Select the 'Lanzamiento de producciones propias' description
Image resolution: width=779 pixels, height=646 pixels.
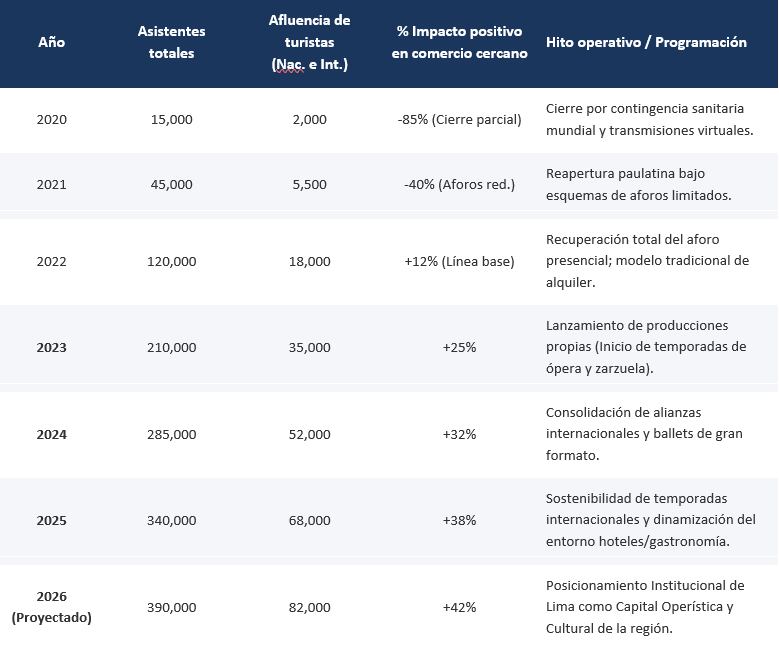pos(646,347)
